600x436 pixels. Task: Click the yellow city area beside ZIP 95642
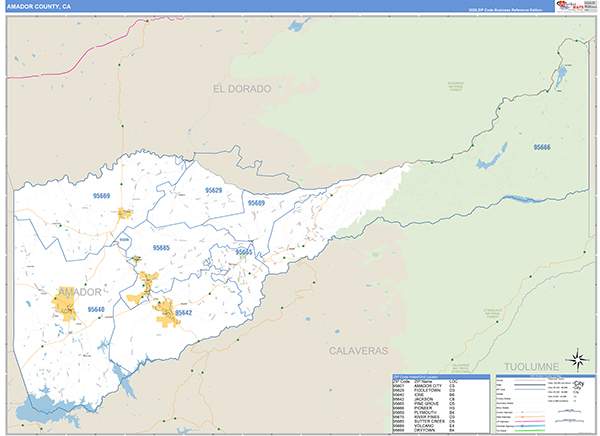[166, 314]
